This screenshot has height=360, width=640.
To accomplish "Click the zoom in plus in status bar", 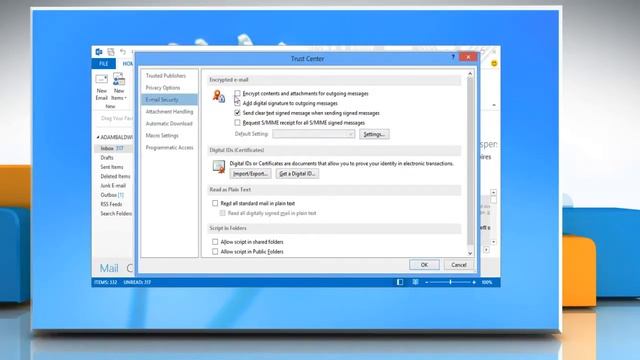I will click(x=474, y=282).
